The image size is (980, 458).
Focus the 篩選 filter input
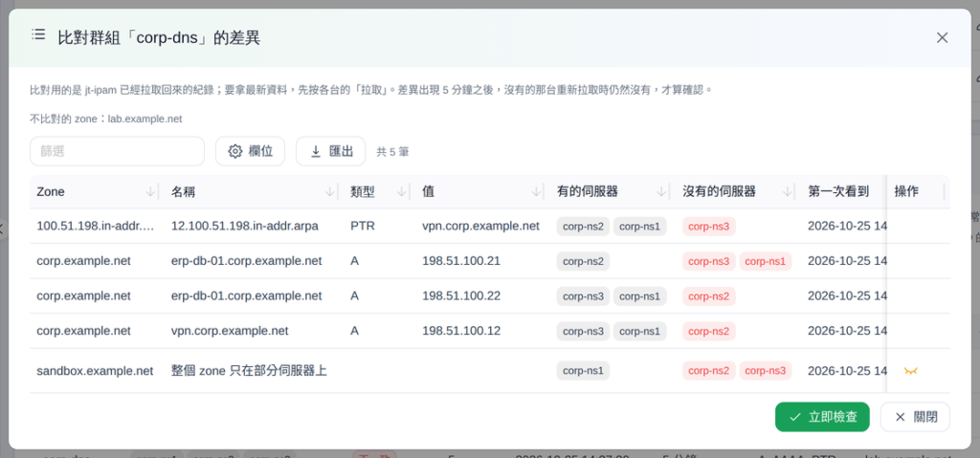[x=117, y=151]
